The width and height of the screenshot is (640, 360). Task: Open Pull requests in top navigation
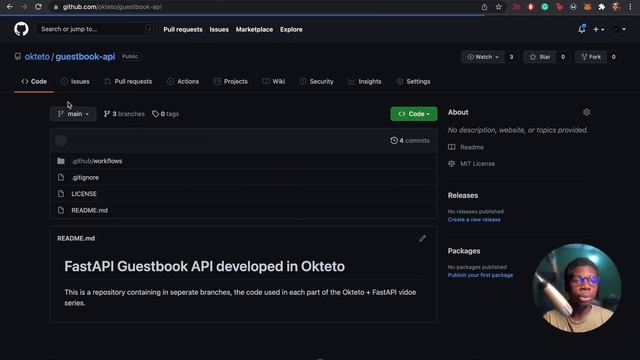(183, 29)
